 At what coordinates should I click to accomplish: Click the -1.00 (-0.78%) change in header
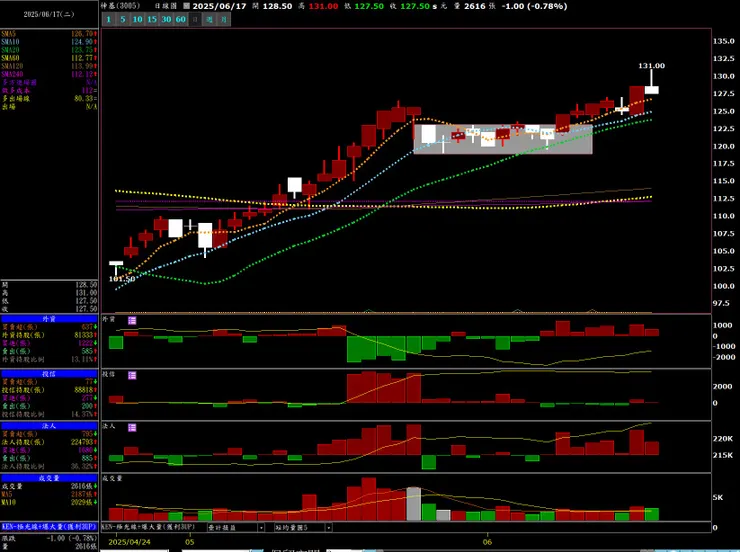pyautogui.click(x=534, y=6)
